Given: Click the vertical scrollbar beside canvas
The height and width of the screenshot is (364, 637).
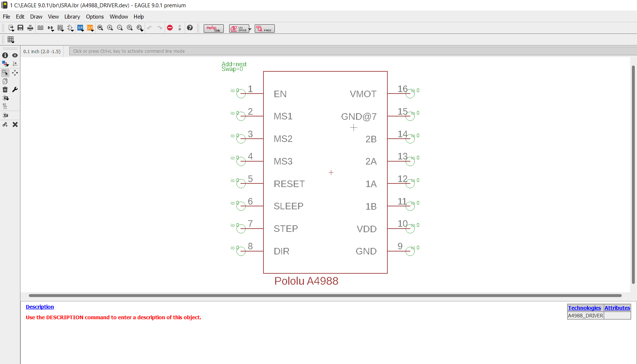Looking at the screenshot, I should pos(633,175).
